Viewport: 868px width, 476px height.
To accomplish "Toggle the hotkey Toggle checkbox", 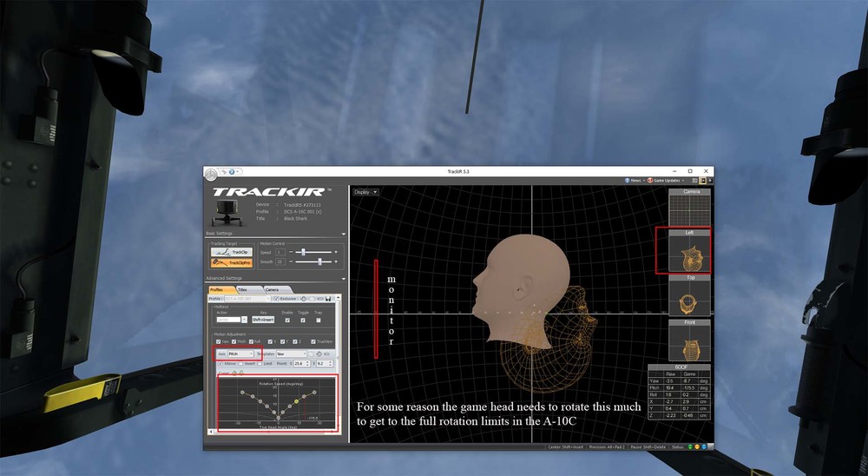I will tap(303, 321).
